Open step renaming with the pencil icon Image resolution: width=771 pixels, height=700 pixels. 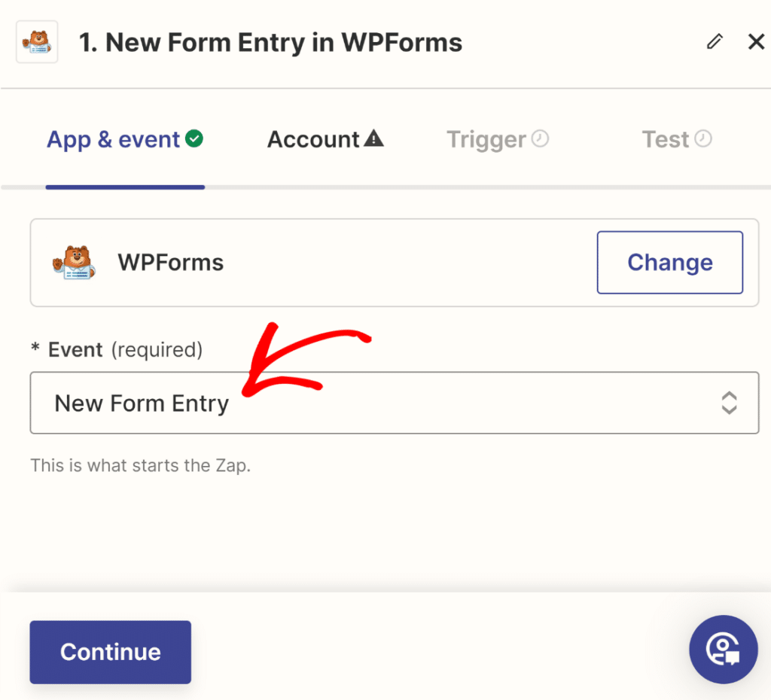click(x=714, y=41)
